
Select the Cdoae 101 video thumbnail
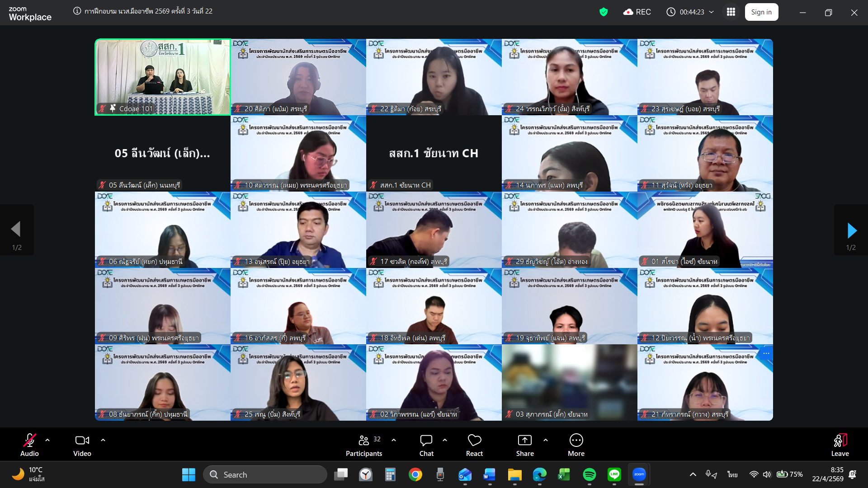(x=163, y=77)
